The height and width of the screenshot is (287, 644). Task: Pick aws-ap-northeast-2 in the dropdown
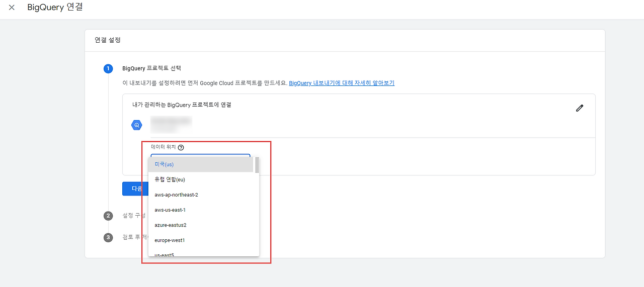(201, 195)
